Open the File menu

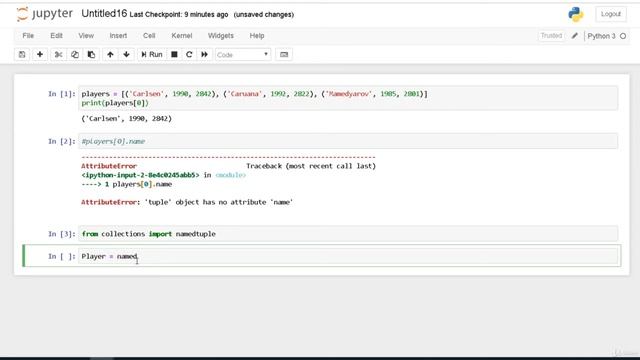pos(28,36)
